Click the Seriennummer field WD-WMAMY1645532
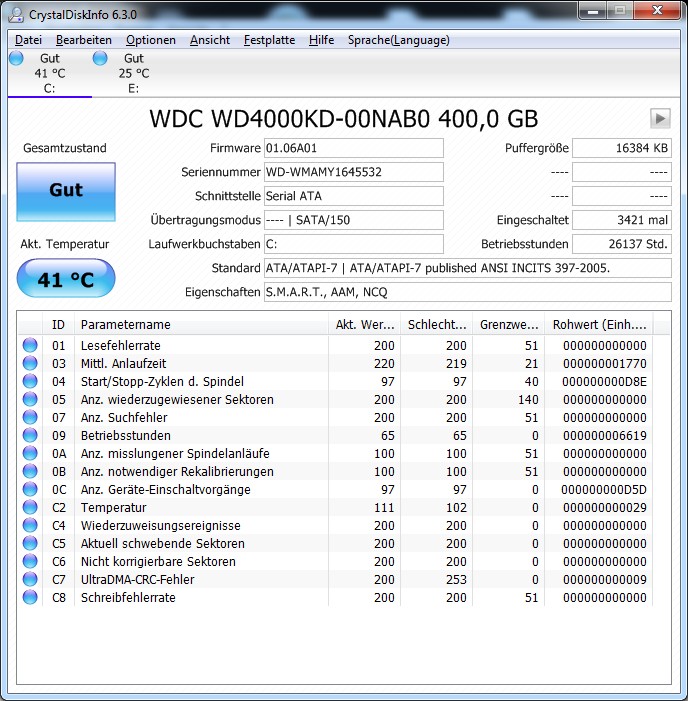Viewport: 688px width, 701px height. pyautogui.click(x=354, y=172)
